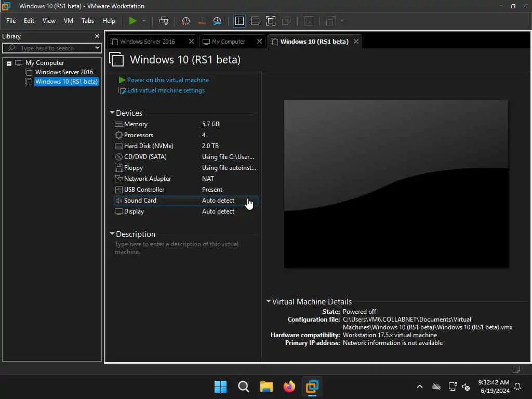Screen dimensions: 532x399
Task: Select the Sound Card device row
Action: click(185, 201)
